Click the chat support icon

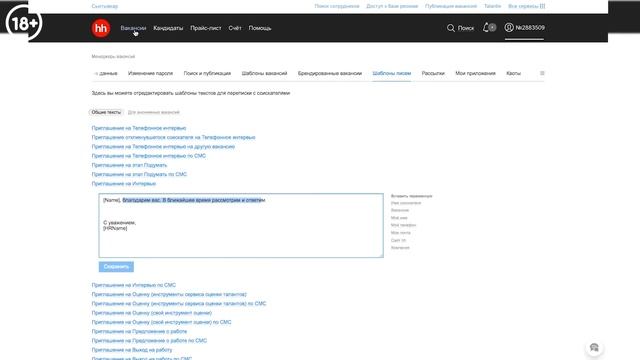point(594,348)
